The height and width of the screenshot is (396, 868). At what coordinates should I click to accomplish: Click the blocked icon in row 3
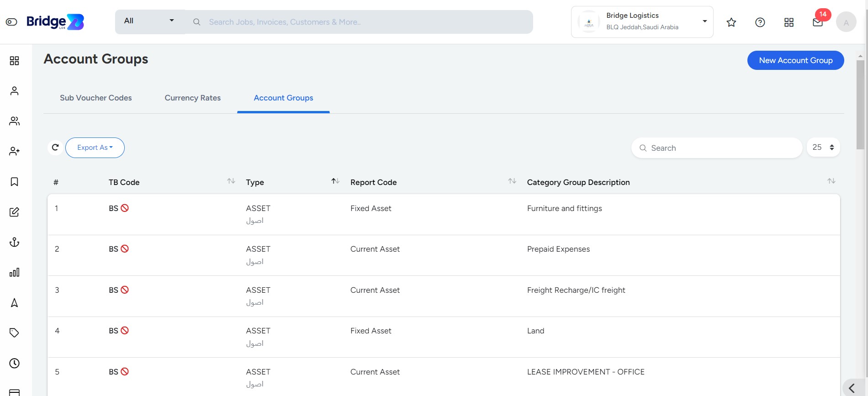point(125,290)
